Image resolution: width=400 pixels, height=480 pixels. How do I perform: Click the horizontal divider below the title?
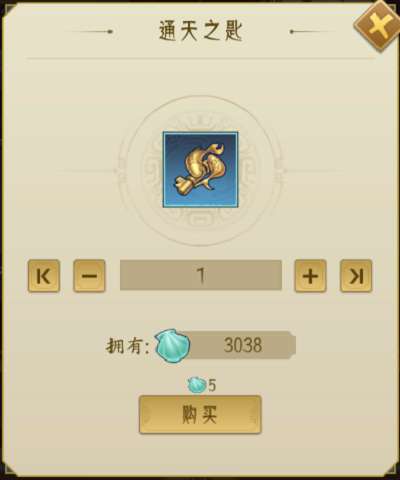click(x=201, y=59)
